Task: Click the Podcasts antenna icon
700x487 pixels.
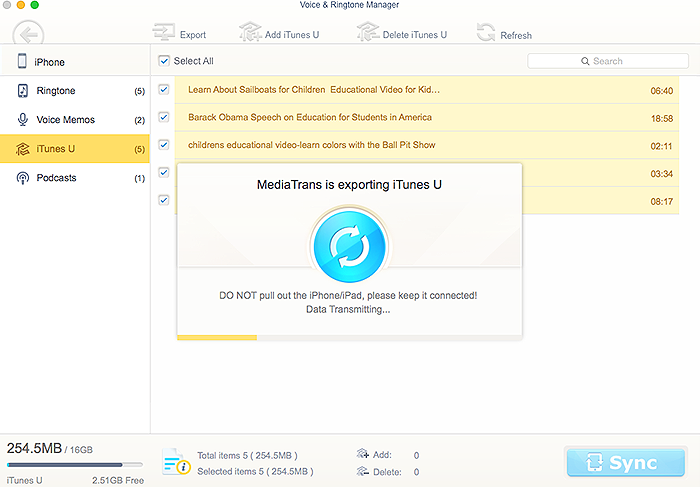Action: 22,178
